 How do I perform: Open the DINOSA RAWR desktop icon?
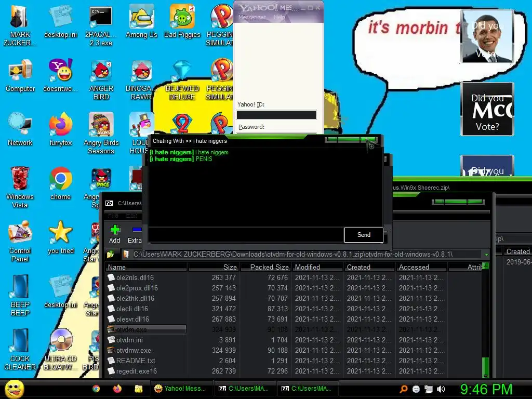141,79
